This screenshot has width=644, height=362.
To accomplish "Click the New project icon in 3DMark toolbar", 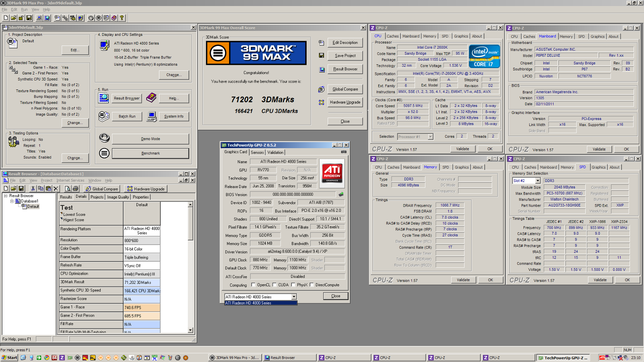I will pos(6,18).
